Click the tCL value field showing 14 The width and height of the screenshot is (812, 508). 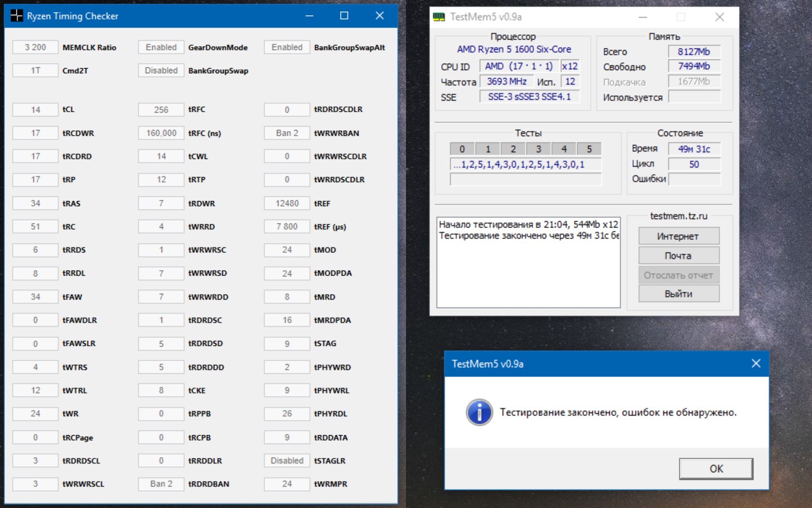click(36, 110)
